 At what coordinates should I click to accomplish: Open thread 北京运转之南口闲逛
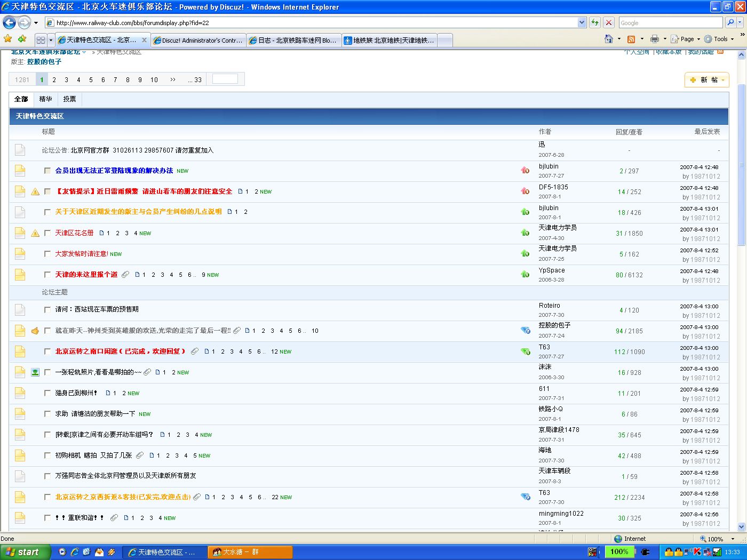[121, 351]
